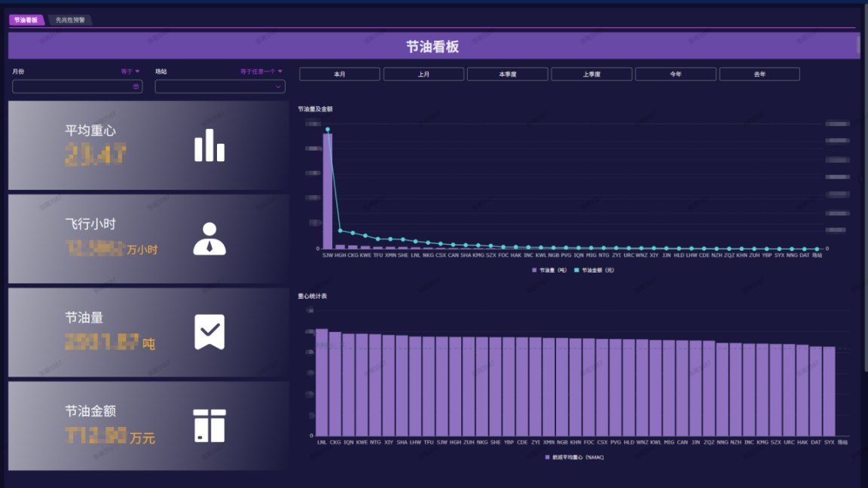Click the 节油量 card title
Image resolution: width=868 pixels, height=488 pixels.
tap(84, 318)
